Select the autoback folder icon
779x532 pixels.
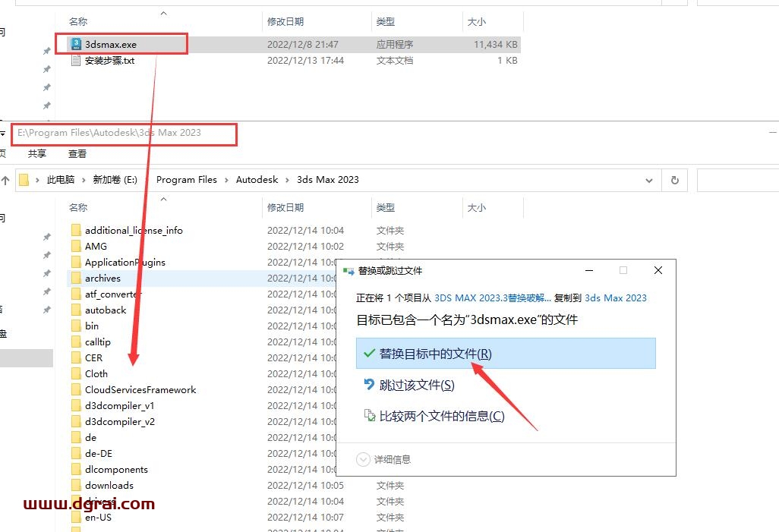(77, 310)
